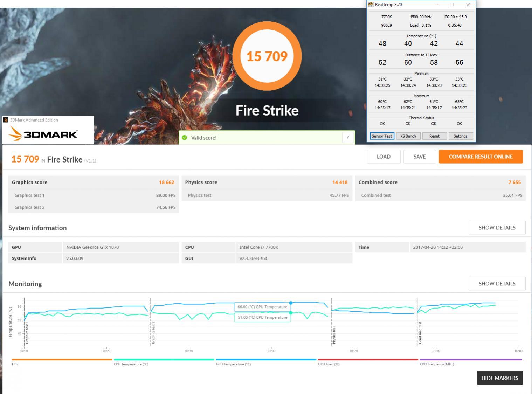Click Sensor Test in RealTemp
The height and width of the screenshot is (394, 532).
point(382,136)
